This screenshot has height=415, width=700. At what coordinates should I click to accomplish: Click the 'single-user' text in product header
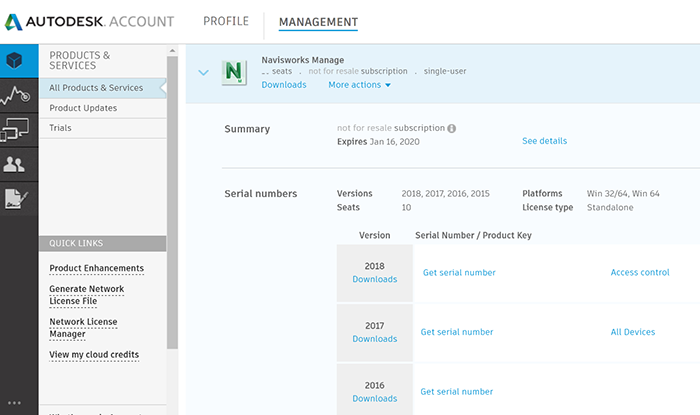[x=445, y=71]
